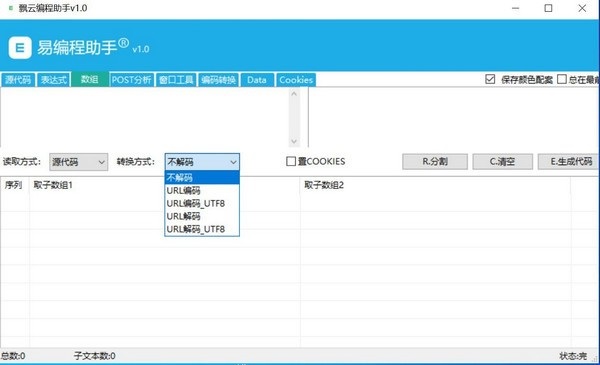The height and width of the screenshot is (365, 600).
Task: Click the R.分割 button
Action: pyautogui.click(x=435, y=161)
